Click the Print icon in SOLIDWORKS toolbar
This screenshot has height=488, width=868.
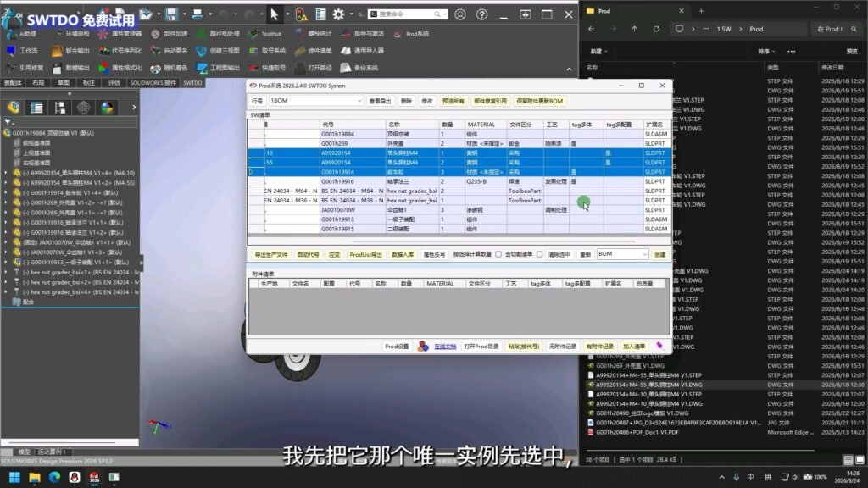tap(197, 14)
